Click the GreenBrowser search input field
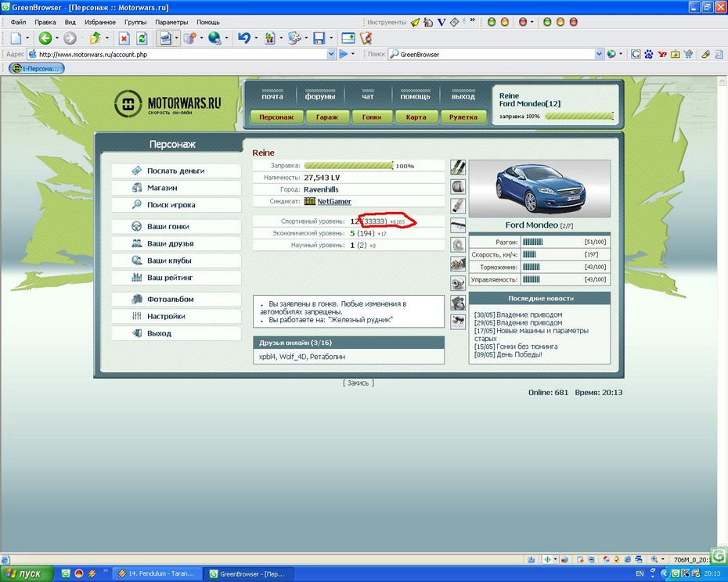Screen dimensions: 728x582 496,54
